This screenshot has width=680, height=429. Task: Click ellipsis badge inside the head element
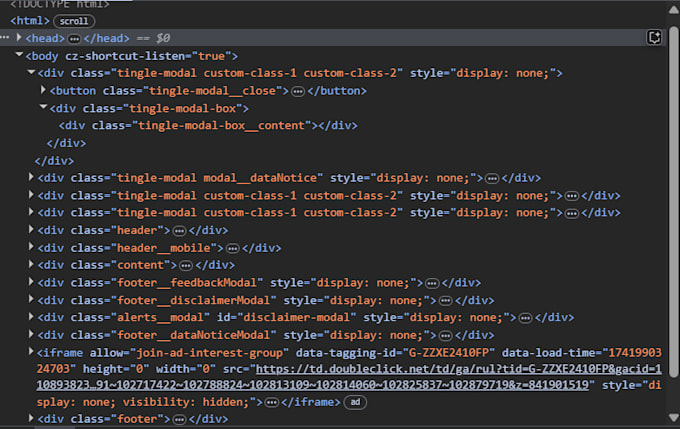click(74, 39)
